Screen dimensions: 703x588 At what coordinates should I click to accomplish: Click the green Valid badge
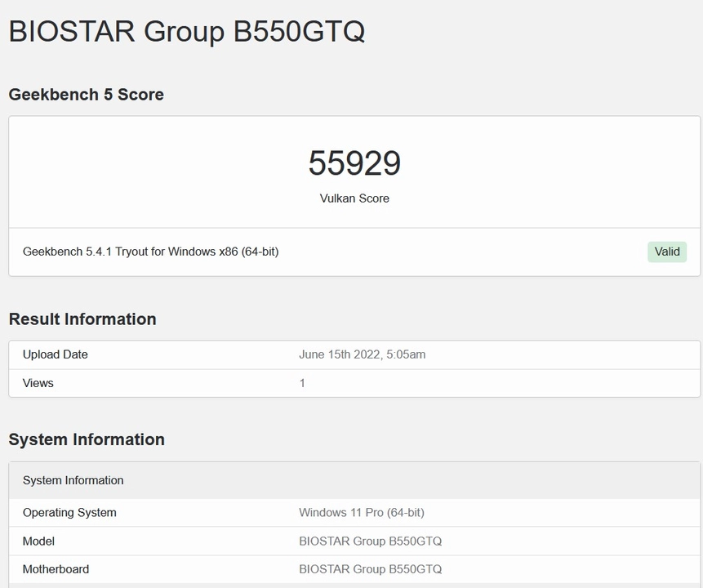pos(667,252)
